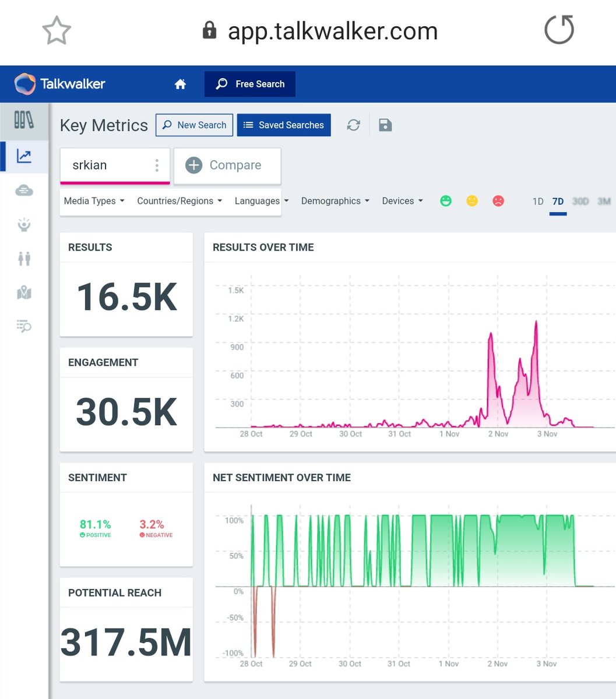This screenshot has width=616, height=699.
Task: Open the srkian query options via three-dot menu
Action: 157,165
